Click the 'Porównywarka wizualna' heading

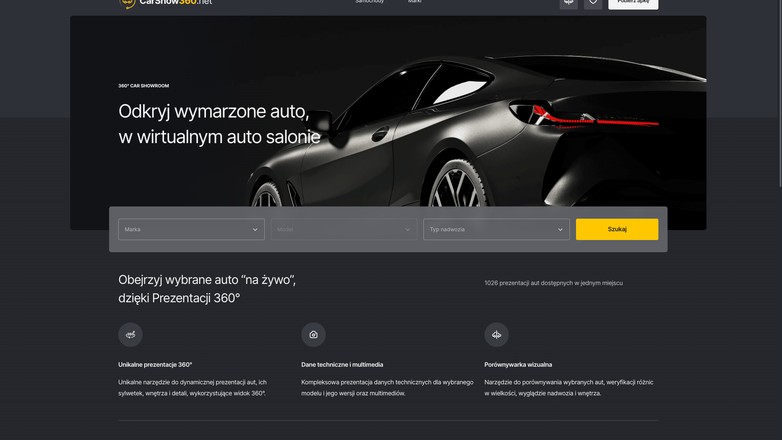pos(518,365)
